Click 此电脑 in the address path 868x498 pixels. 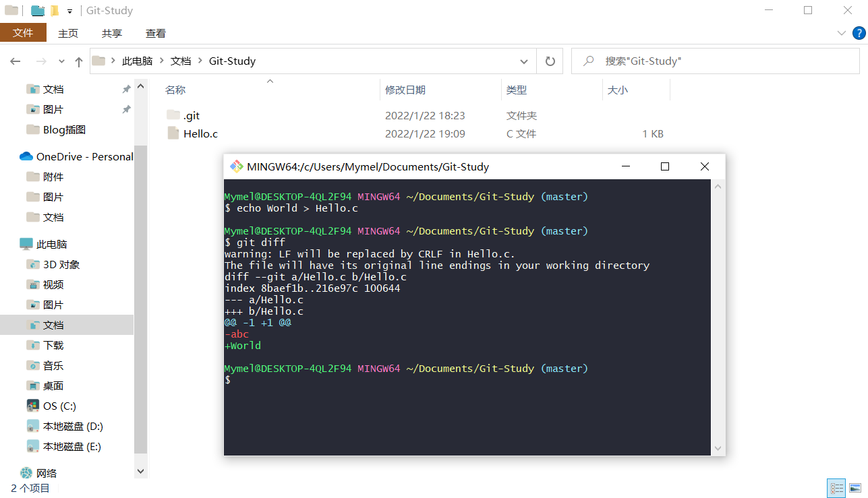[137, 61]
